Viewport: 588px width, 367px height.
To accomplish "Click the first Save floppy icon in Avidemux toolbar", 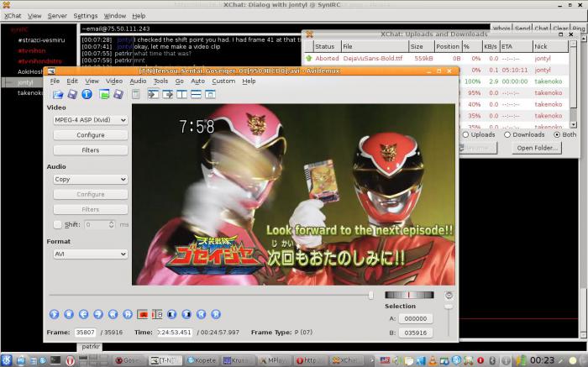I will [x=72, y=94].
